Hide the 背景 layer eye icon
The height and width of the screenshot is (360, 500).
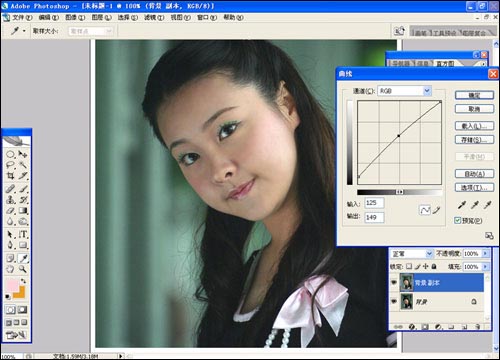pyautogui.click(x=394, y=301)
